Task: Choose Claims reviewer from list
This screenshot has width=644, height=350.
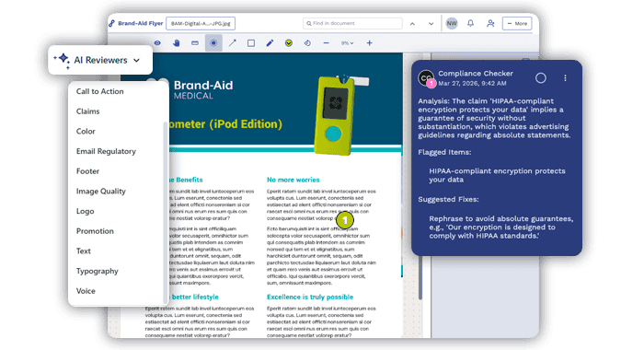Action: coord(88,111)
